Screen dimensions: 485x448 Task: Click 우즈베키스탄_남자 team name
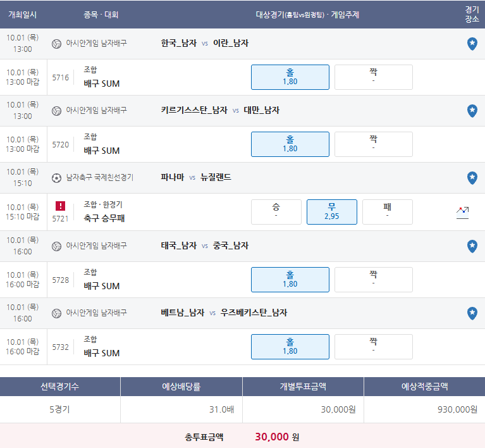[x=254, y=313]
